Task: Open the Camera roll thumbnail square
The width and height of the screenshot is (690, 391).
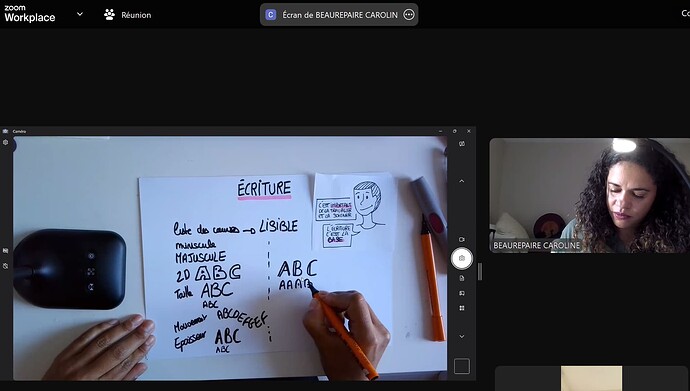Action: (462, 366)
